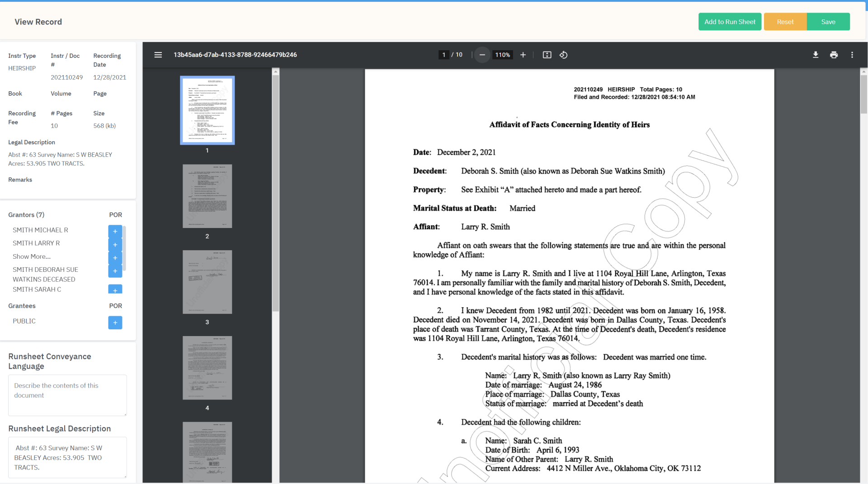Open page 4 thumbnail

207,368
